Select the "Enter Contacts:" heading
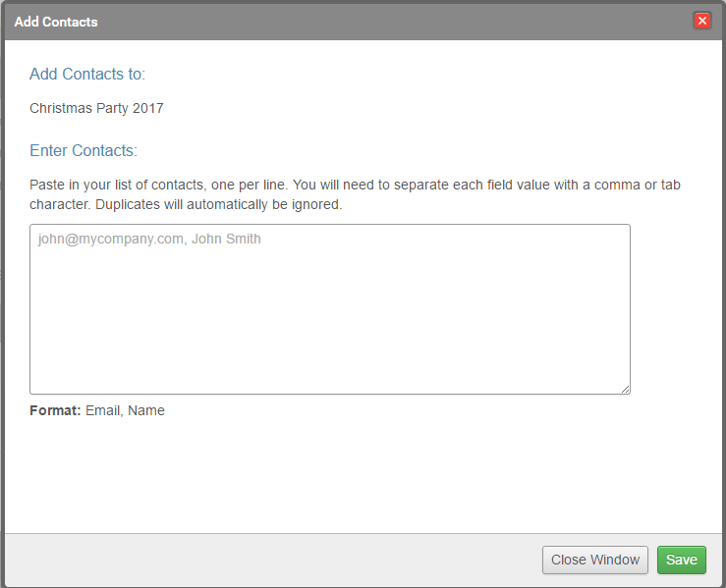This screenshot has width=726, height=588. coord(84,151)
